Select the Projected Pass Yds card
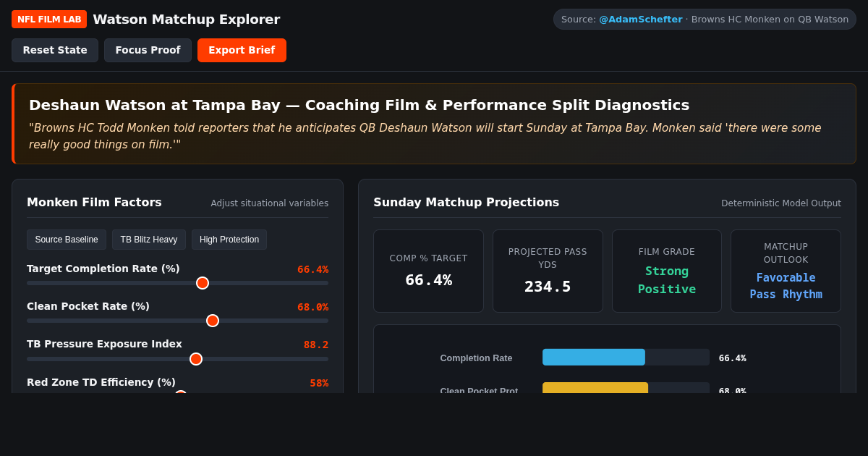 548,271
